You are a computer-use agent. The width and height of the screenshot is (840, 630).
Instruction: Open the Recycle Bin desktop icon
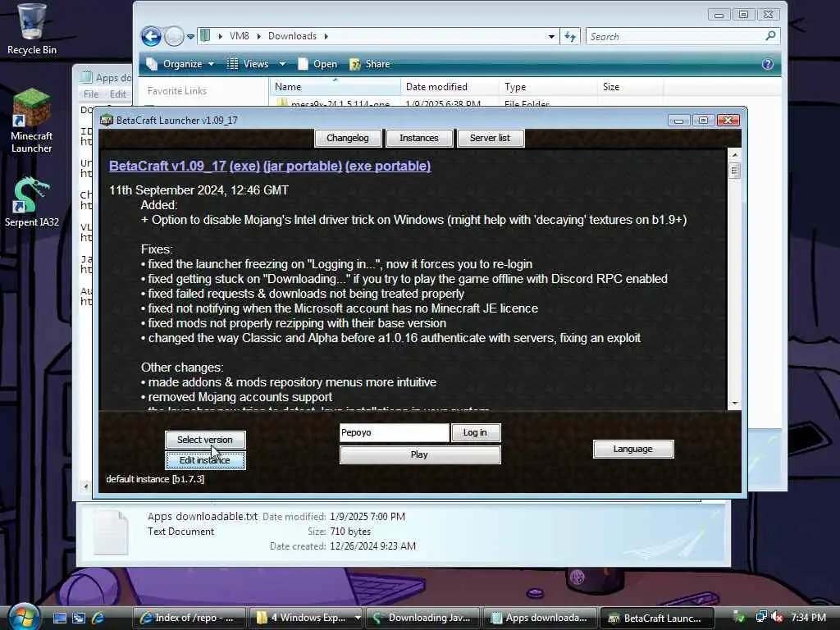32,30
